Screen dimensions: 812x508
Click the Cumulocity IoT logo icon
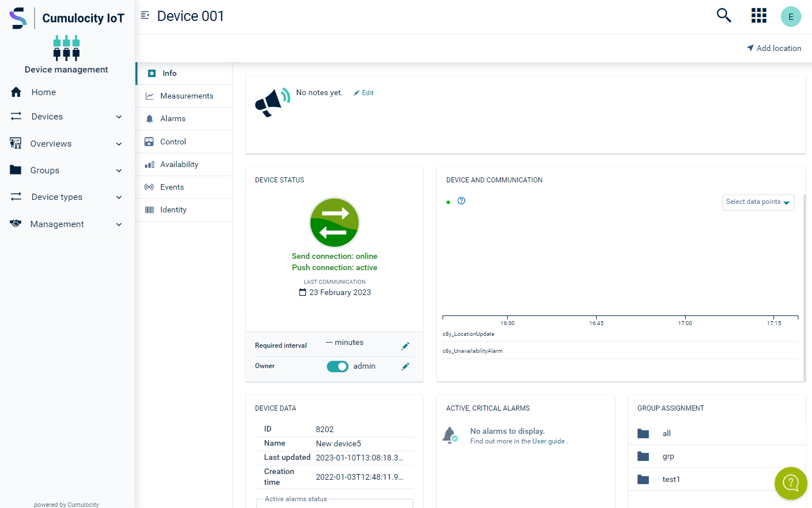[x=18, y=18]
